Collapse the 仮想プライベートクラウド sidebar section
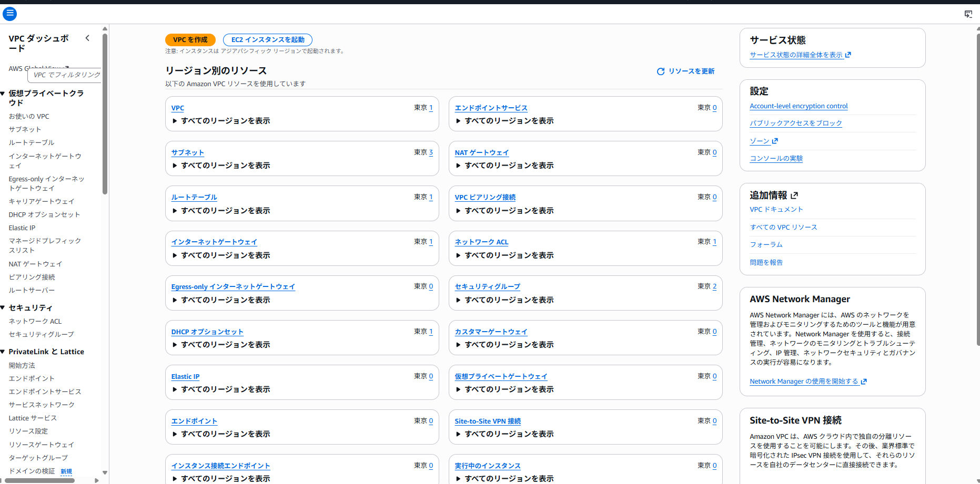This screenshot has width=980, height=484. coord(3,94)
